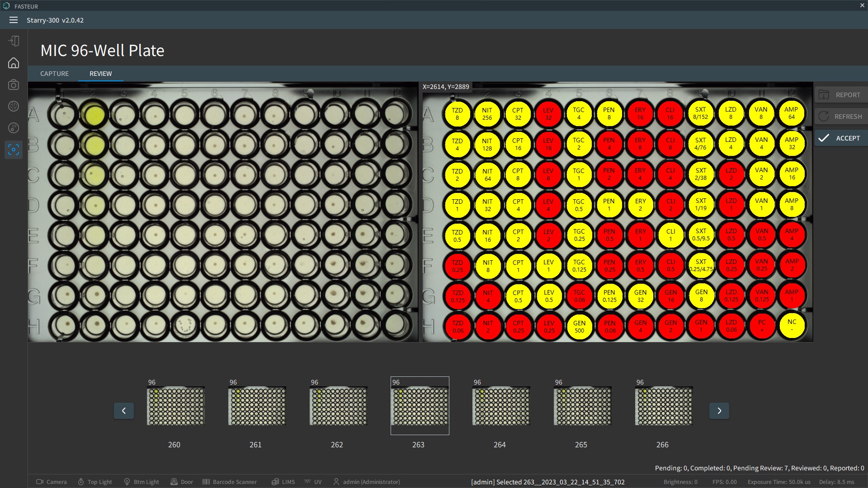Toggle the Btm Light indicator

(x=141, y=482)
